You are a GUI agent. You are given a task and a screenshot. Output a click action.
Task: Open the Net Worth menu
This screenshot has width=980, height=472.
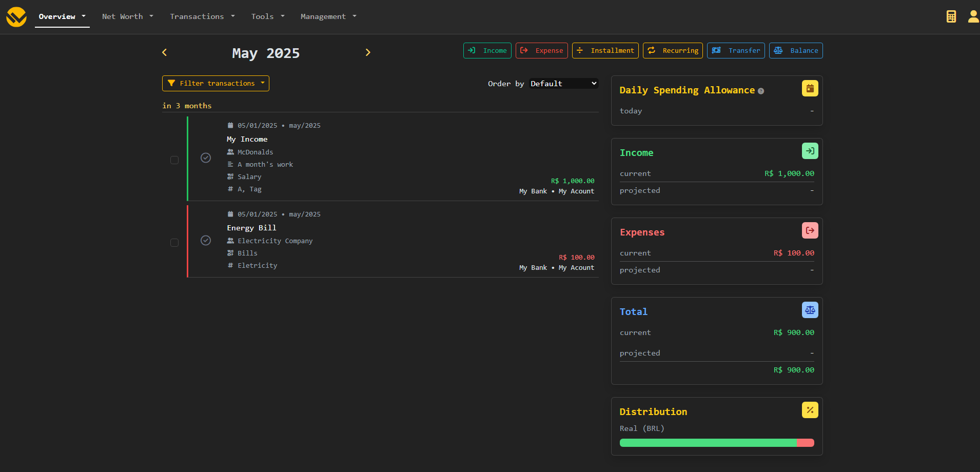click(x=127, y=16)
